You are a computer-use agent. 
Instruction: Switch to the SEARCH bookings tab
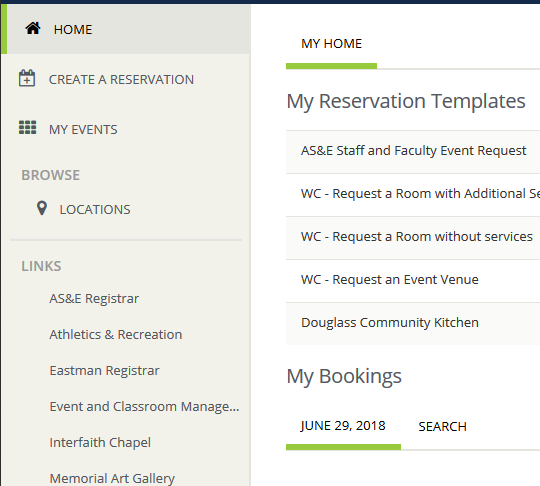(443, 426)
